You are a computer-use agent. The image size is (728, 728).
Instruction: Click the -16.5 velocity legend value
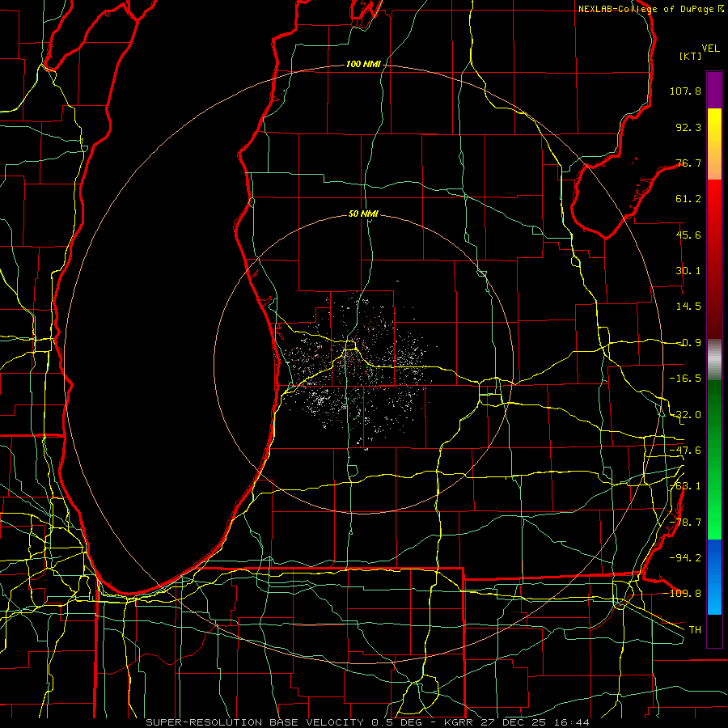click(685, 379)
